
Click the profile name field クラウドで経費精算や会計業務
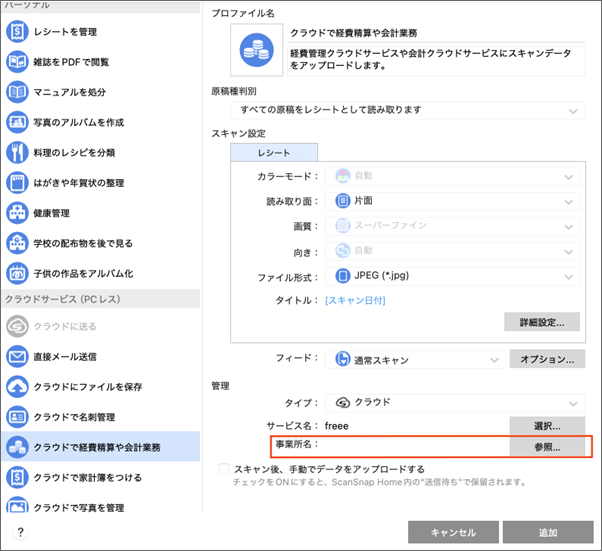436,33
